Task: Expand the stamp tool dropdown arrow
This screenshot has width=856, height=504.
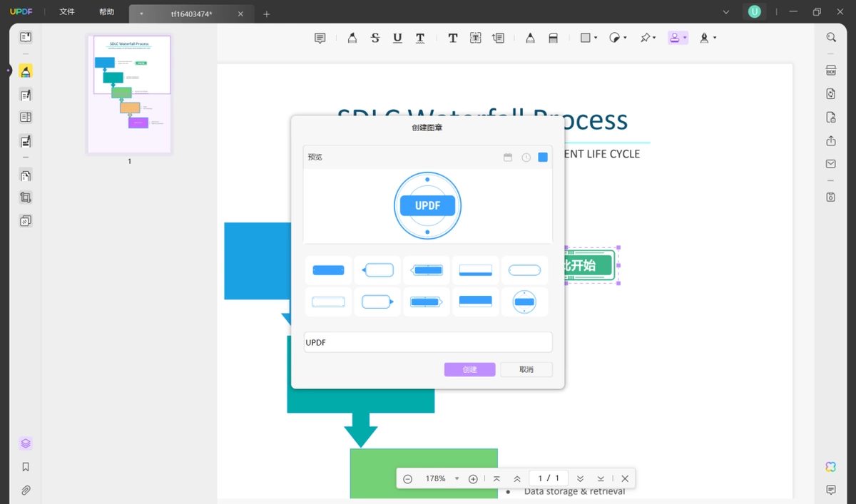Action: (685, 38)
